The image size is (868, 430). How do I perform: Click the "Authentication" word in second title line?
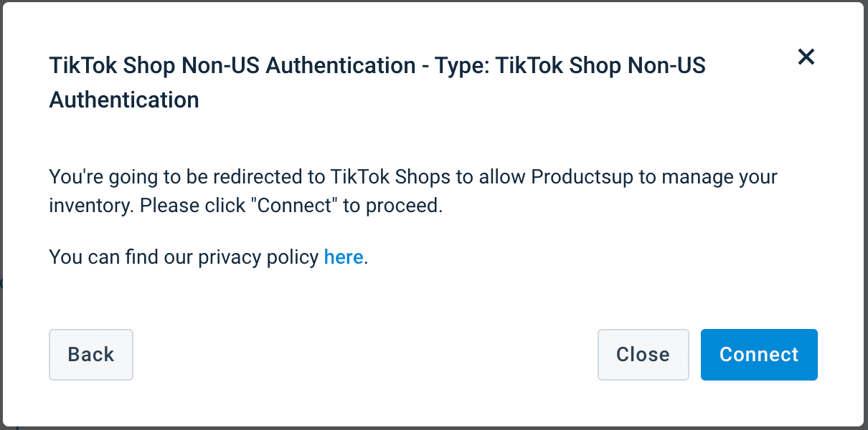(124, 100)
